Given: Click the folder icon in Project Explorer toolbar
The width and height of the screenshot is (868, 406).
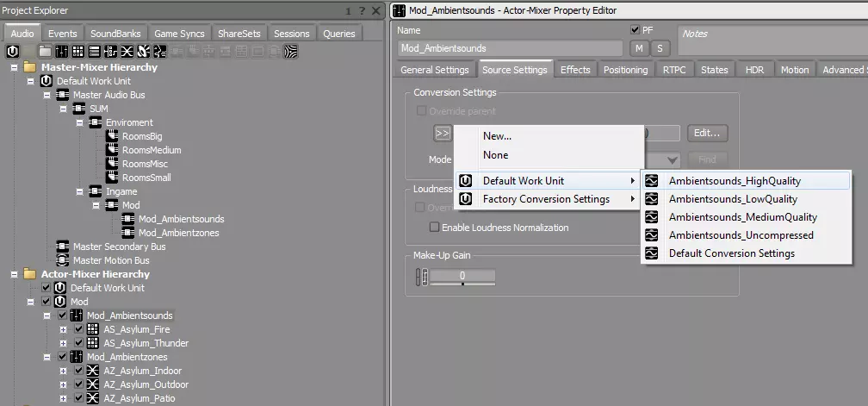Looking at the screenshot, I should coord(45,52).
